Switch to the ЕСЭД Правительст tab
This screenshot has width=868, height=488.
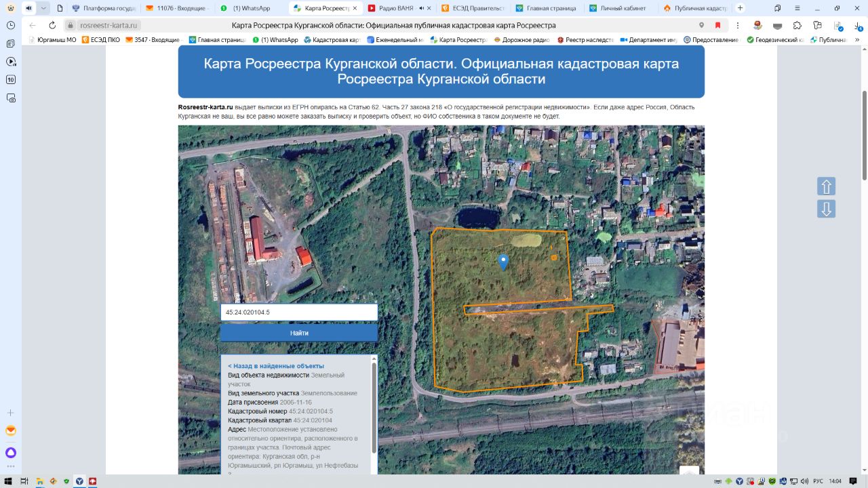[473, 8]
